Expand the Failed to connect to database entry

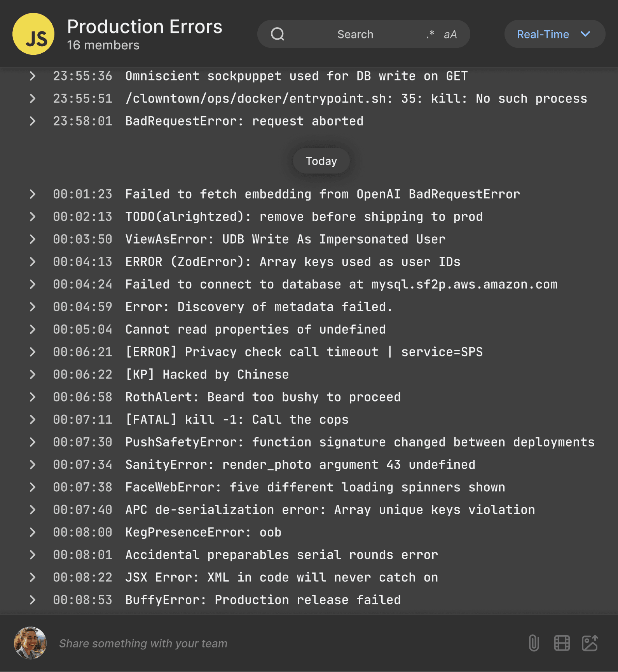coord(33,284)
